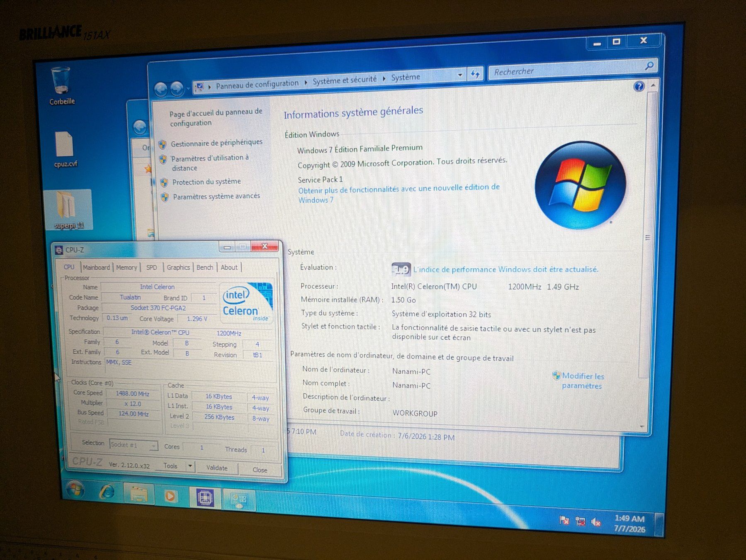Viewport: 746px width, 560px height.
Task: Click the muted speaker volume tray icon
Action: [x=596, y=522]
